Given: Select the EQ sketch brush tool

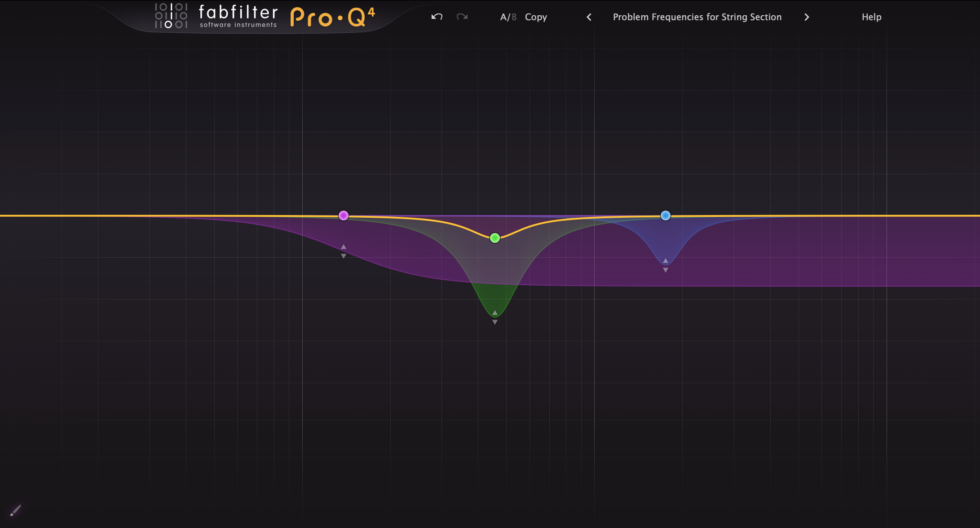Looking at the screenshot, I should pyautogui.click(x=15, y=510).
